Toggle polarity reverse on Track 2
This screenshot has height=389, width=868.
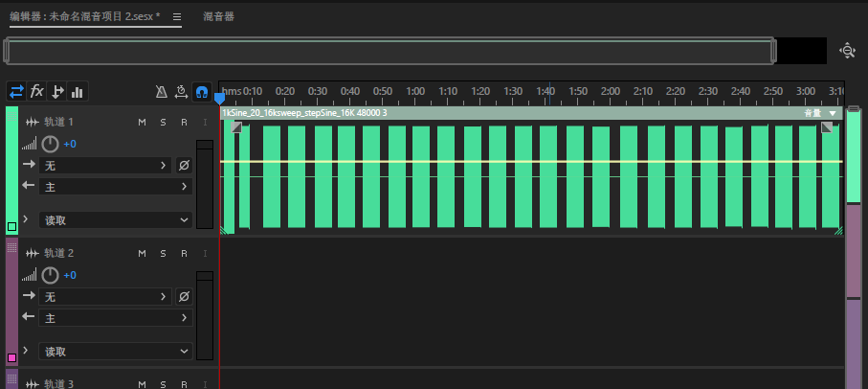[x=184, y=296]
